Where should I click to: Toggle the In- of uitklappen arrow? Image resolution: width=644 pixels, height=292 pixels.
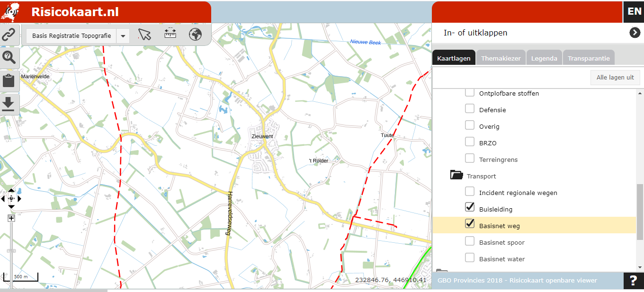(x=635, y=33)
